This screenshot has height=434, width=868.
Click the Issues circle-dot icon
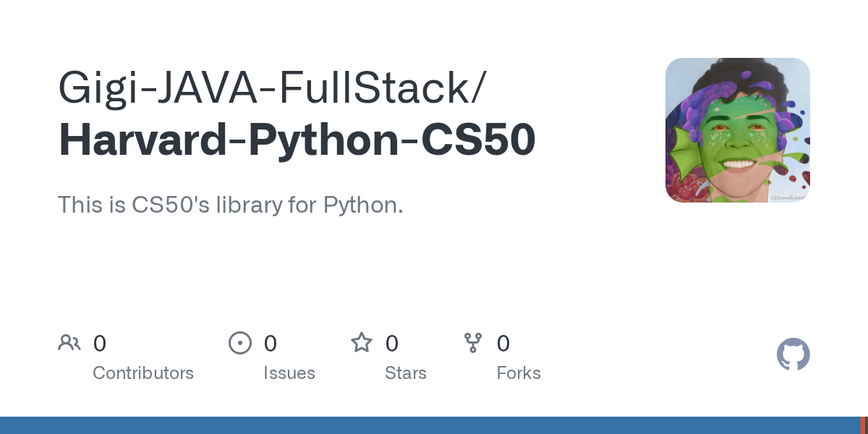tap(240, 343)
